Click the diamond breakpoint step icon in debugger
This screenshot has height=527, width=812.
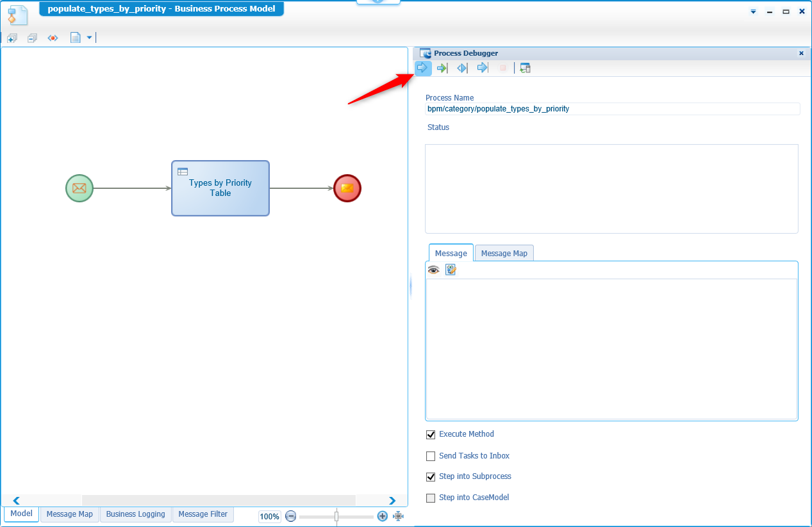pos(462,68)
